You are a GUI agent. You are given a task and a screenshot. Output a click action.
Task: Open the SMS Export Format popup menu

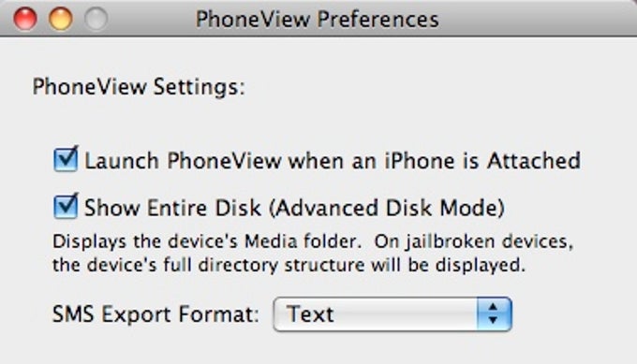[x=393, y=314]
